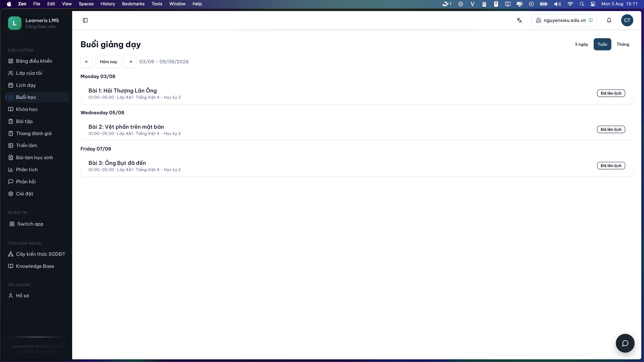Click the Hôm nay button
Screen dimensions: 644x362
click(109, 62)
